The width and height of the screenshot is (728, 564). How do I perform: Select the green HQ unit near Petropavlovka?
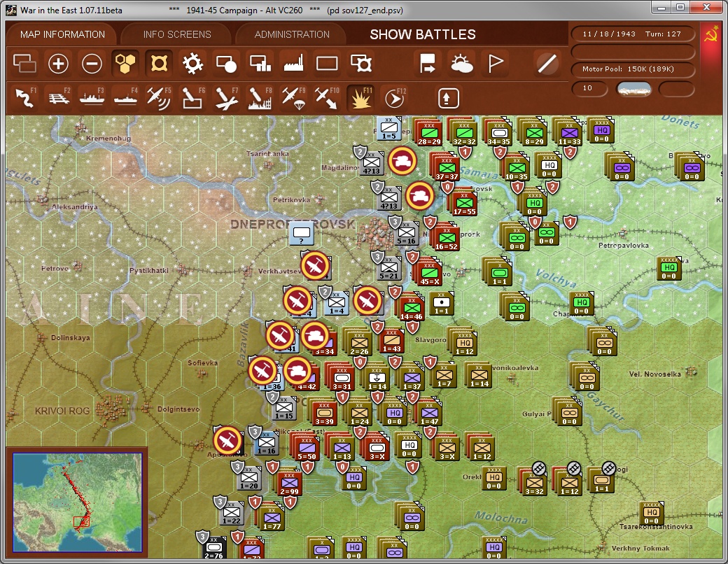tap(669, 268)
